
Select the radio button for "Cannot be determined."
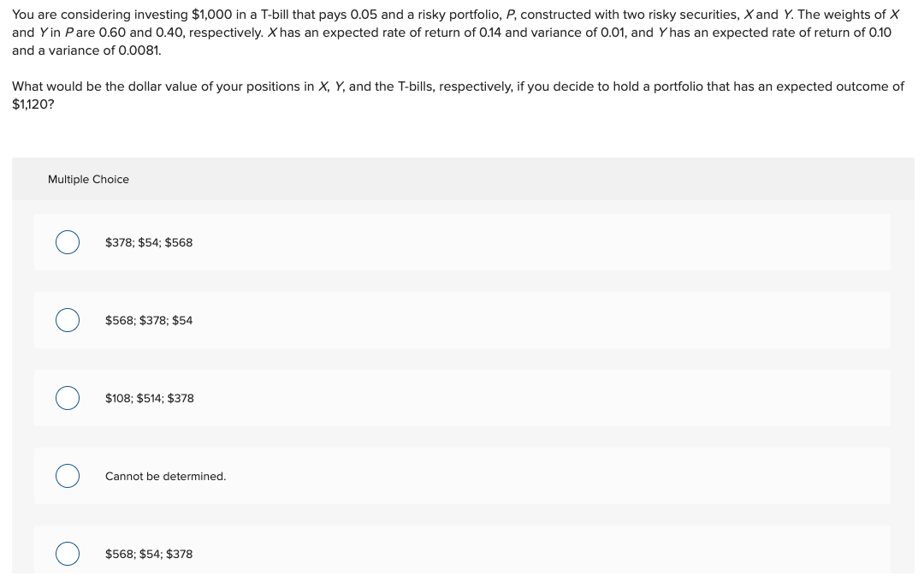tap(68, 476)
